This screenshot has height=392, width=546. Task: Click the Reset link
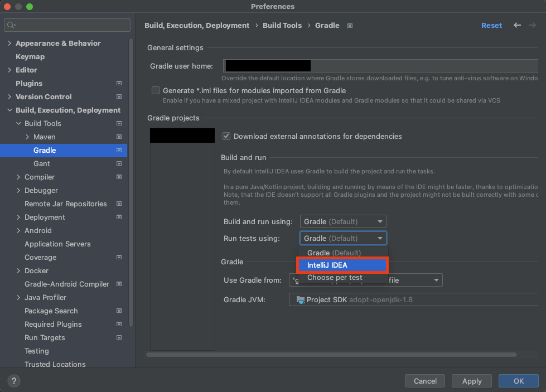pyautogui.click(x=491, y=26)
